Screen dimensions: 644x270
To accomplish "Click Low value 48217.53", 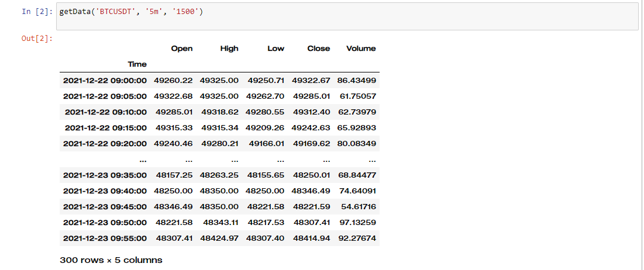I will [266, 223].
